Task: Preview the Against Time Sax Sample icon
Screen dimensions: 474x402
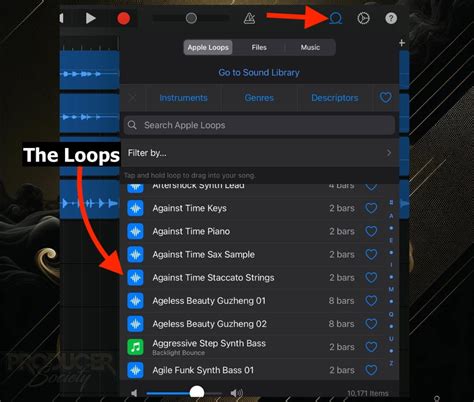Action: 135,255
